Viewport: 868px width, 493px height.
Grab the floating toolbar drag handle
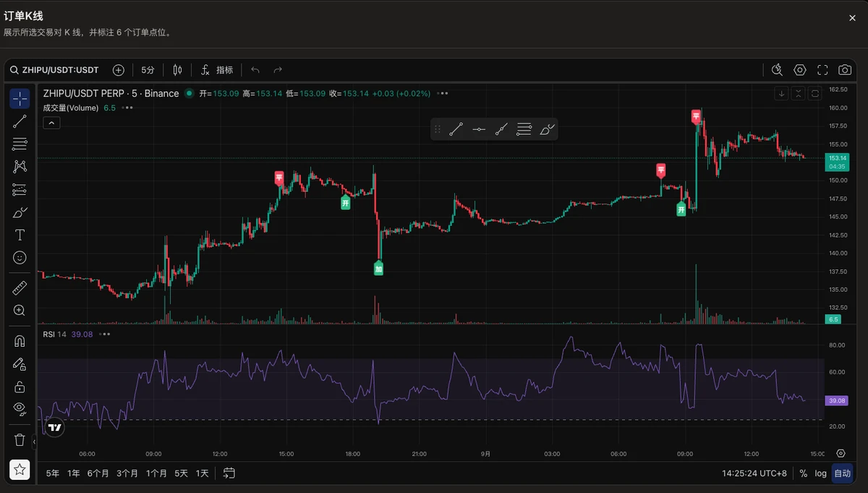click(x=438, y=130)
